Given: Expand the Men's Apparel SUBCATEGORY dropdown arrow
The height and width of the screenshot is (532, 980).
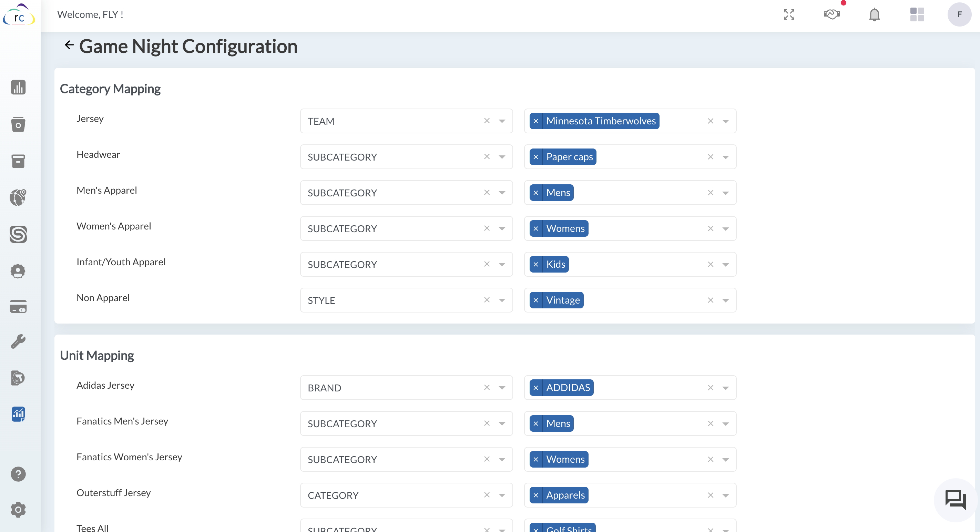Looking at the screenshot, I should coord(502,192).
